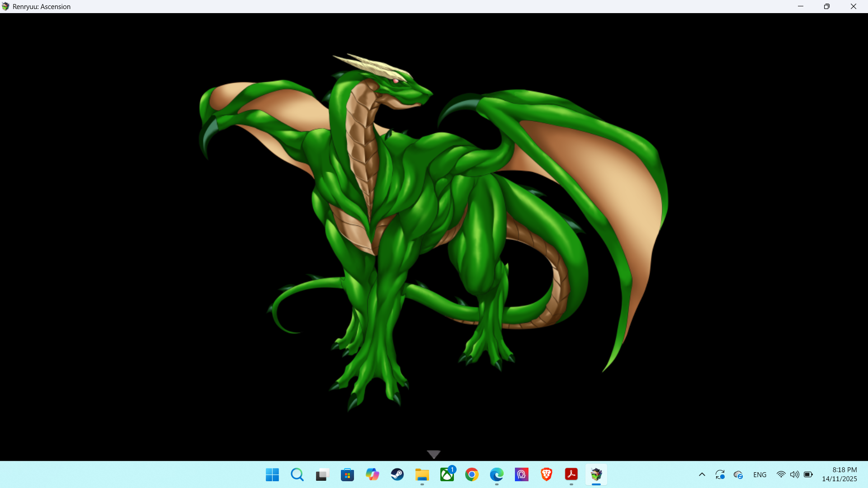The image size is (868, 488).
Task: Click the speaker volume icon
Action: click(794, 474)
